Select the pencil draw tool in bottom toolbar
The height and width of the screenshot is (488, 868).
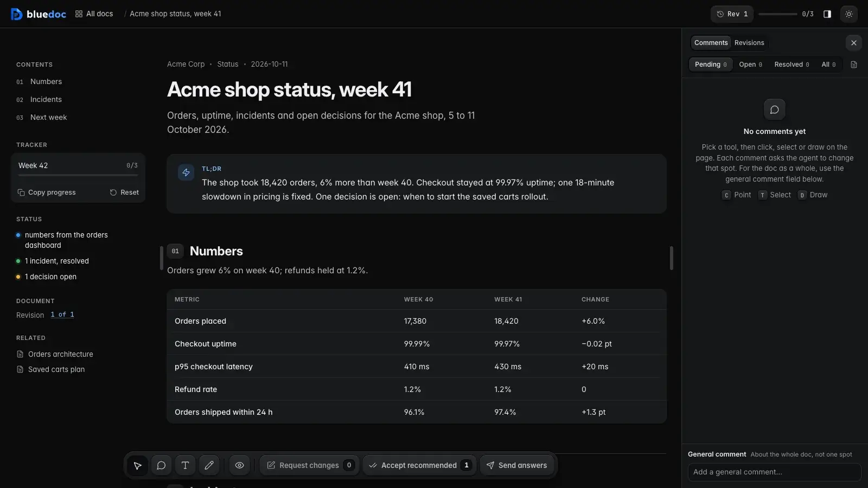tap(209, 465)
